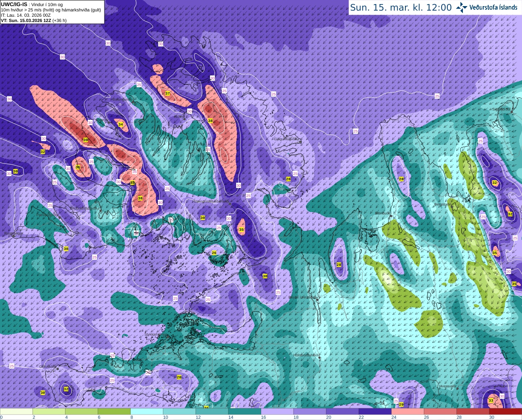Click the Veðurstofa Íslands logo icon

[x=461, y=7]
